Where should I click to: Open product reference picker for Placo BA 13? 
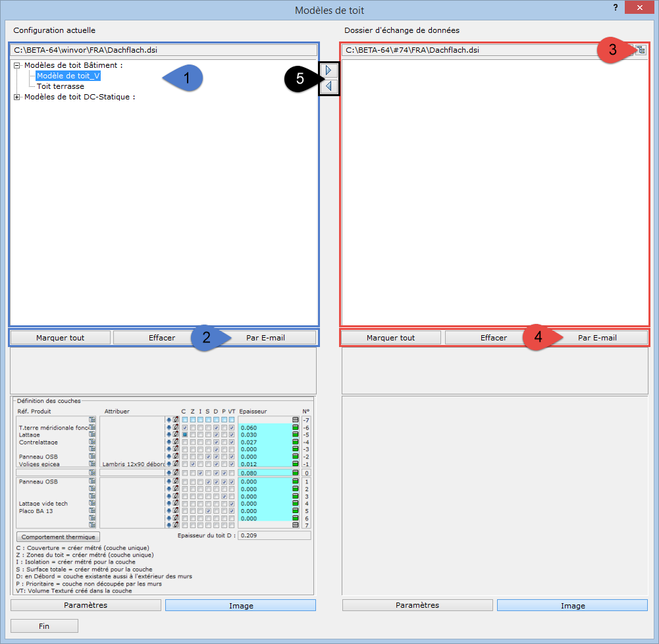[92, 510]
